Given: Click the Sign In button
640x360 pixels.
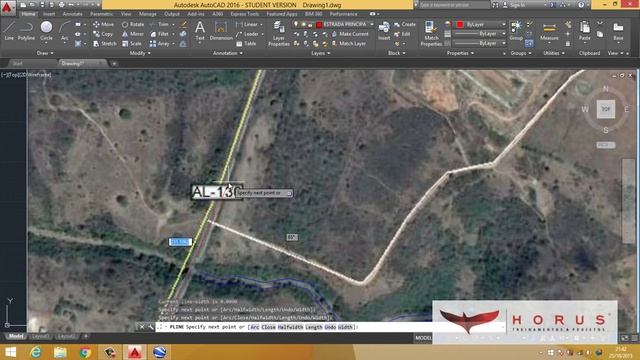Looking at the screenshot, I should 515,5.
